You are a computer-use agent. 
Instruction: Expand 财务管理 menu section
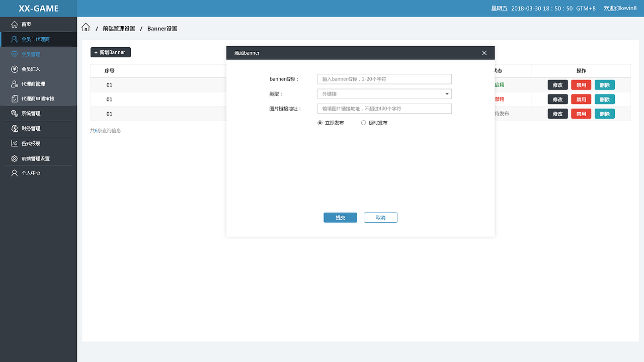point(38,129)
